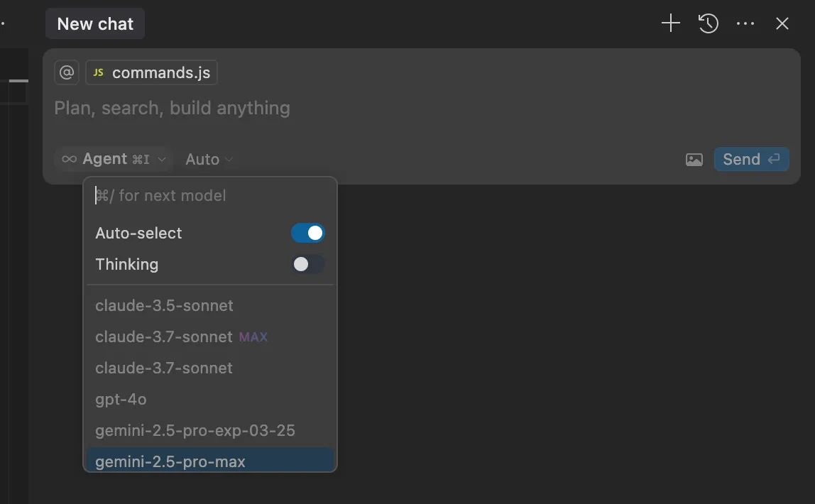Viewport: 815px width, 504px height.
Task: Start a new chat with plus icon
Action: click(x=670, y=23)
